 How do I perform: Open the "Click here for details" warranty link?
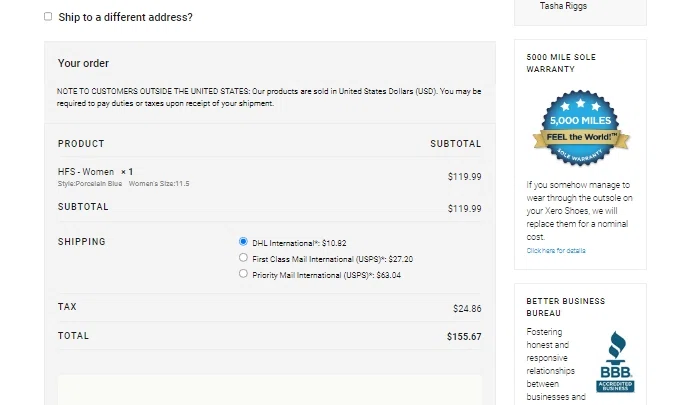(x=556, y=251)
